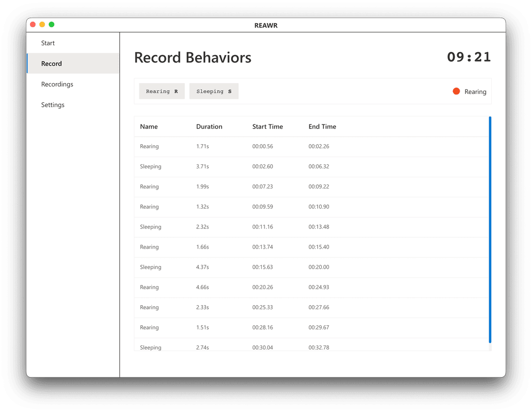Click the Start Time column header
The width and height of the screenshot is (532, 412).
267,127
